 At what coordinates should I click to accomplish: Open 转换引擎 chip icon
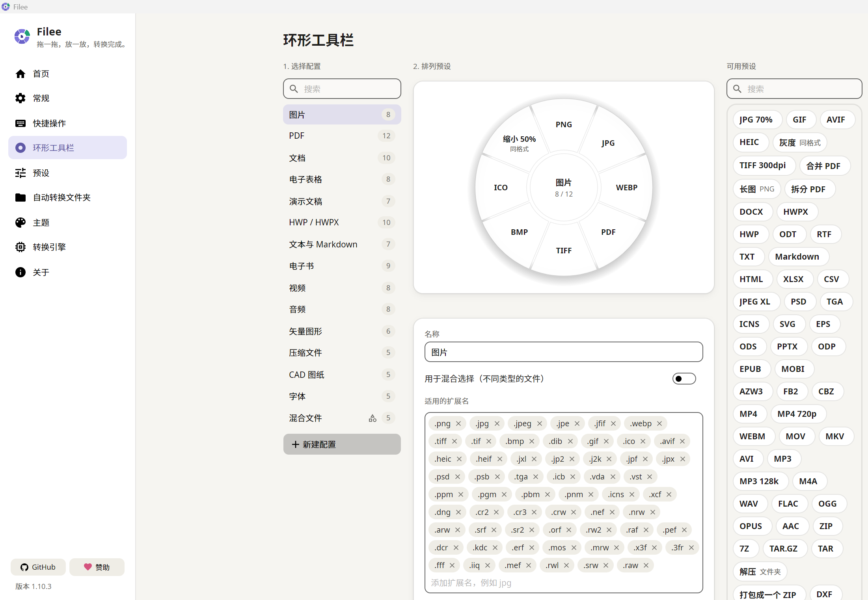tap(20, 247)
